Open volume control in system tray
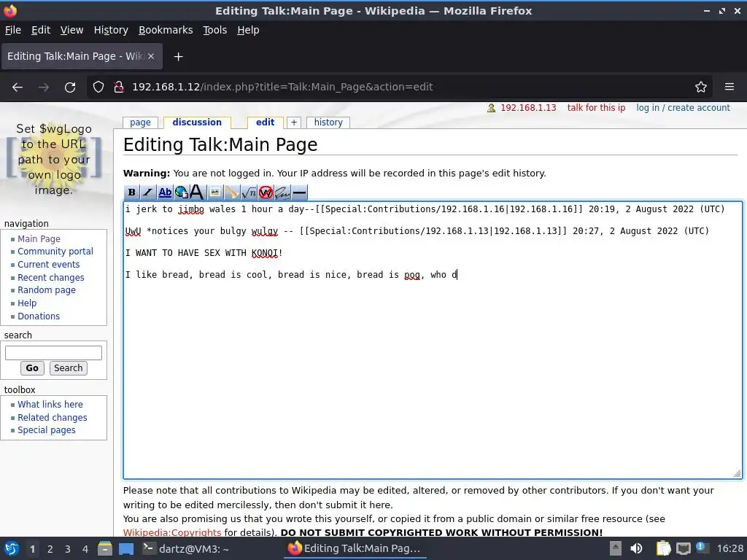Viewport: 747px width, 560px height. click(636, 548)
